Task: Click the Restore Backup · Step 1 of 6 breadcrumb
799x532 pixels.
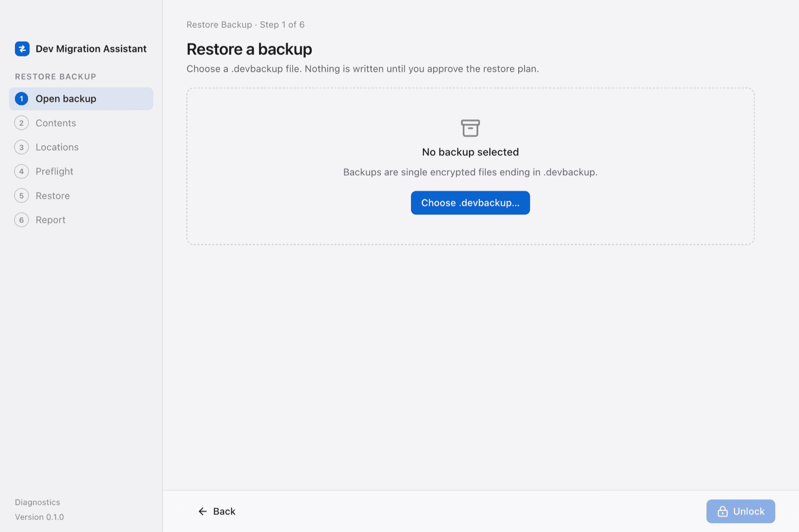Action: tap(246, 25)
